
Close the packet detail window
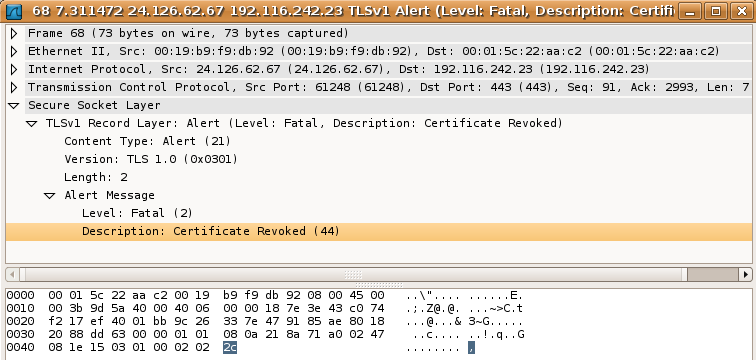742,11
